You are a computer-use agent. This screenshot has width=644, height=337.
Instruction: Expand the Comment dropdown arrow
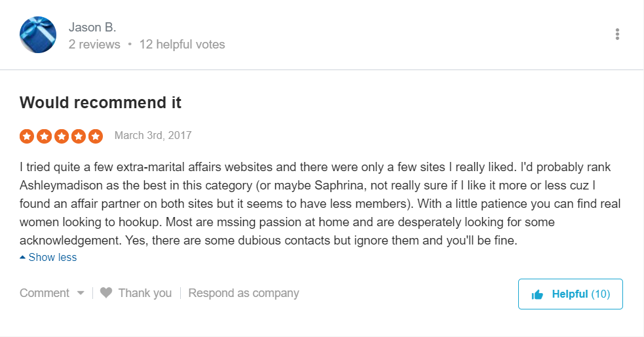point(81,293)
